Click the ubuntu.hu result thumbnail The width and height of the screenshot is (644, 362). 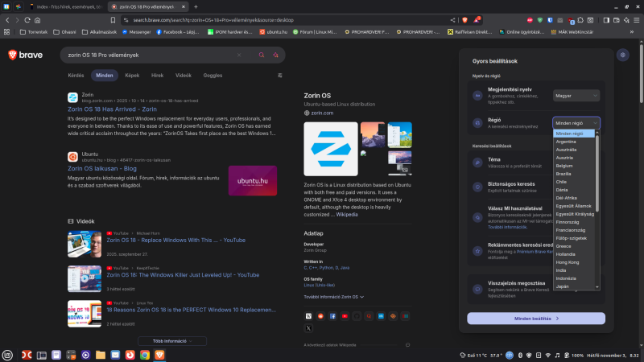[x=253, y=180]
